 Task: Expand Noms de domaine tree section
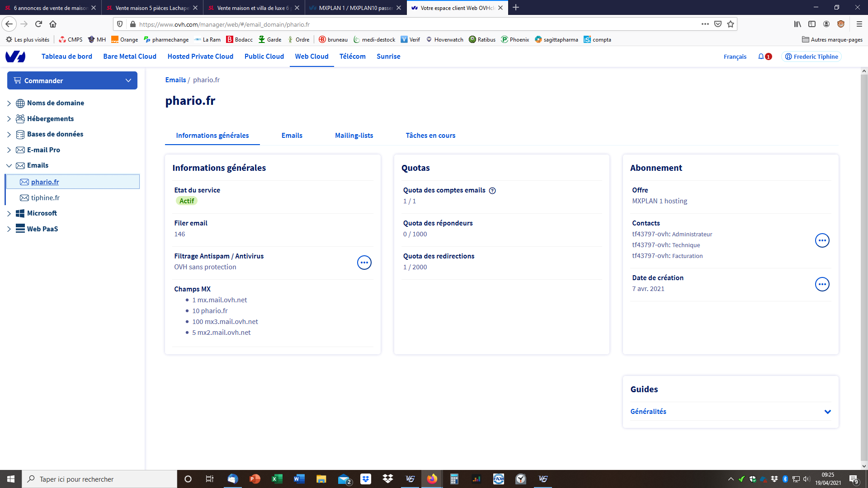pos(9,103)
